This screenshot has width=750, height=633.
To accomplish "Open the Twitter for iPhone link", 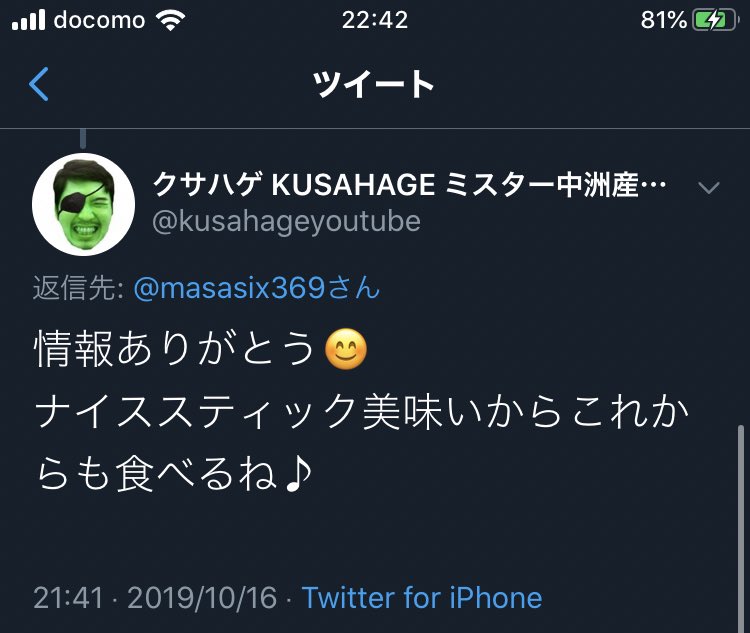I will (422, 598).
